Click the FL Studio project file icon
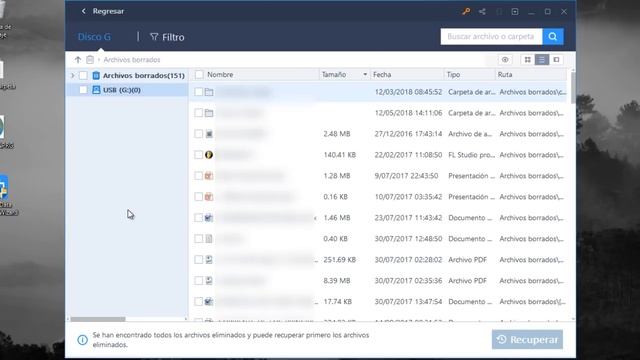This screenshot has width=640, height=360. click(x=209, y=155)
